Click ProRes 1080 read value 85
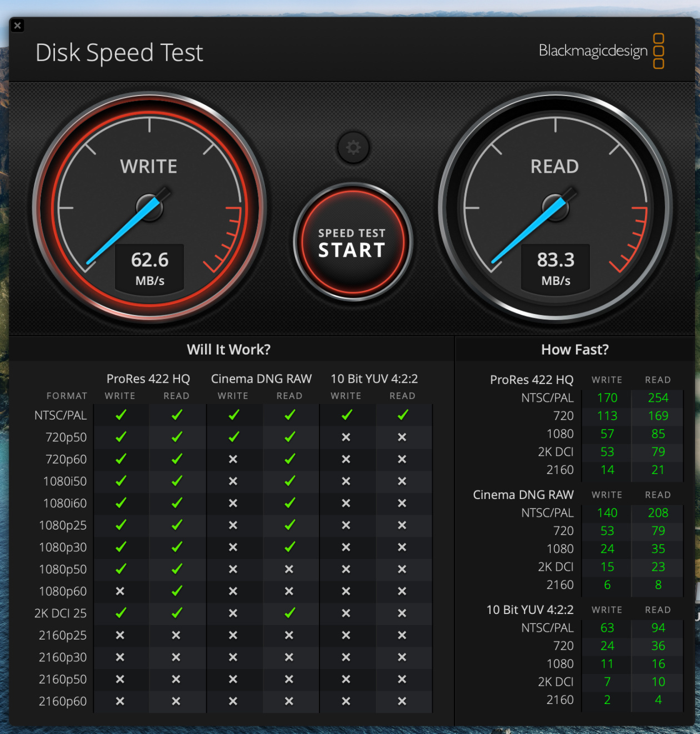Viewport: 700px width, 734px height. [x=658, y=434]
